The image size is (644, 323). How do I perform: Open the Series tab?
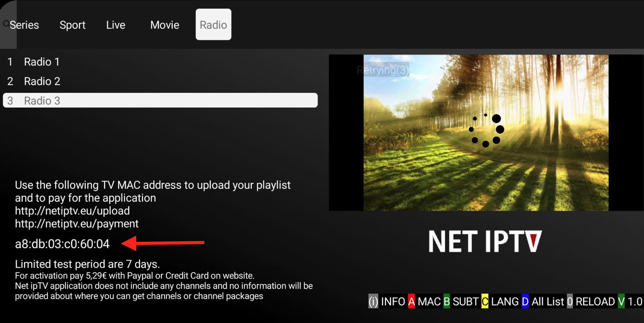(24, 25)
